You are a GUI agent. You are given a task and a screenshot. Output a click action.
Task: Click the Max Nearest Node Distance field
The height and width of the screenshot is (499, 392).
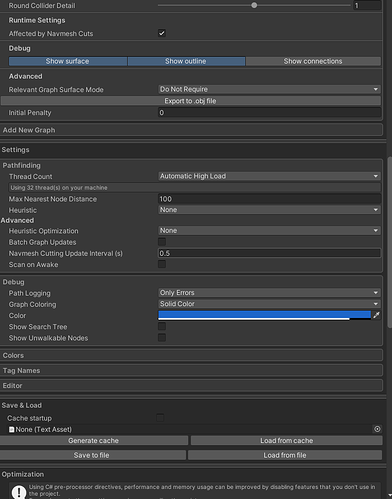pyautogui.click(x=269, y=199)
